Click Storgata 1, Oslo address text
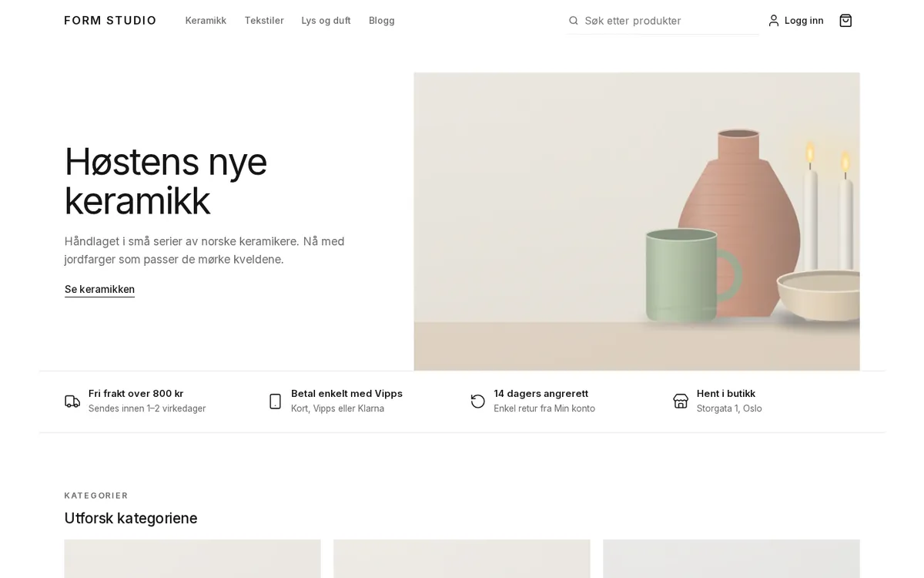This screenshot has width=924, height=578. [x=729, y=408]
